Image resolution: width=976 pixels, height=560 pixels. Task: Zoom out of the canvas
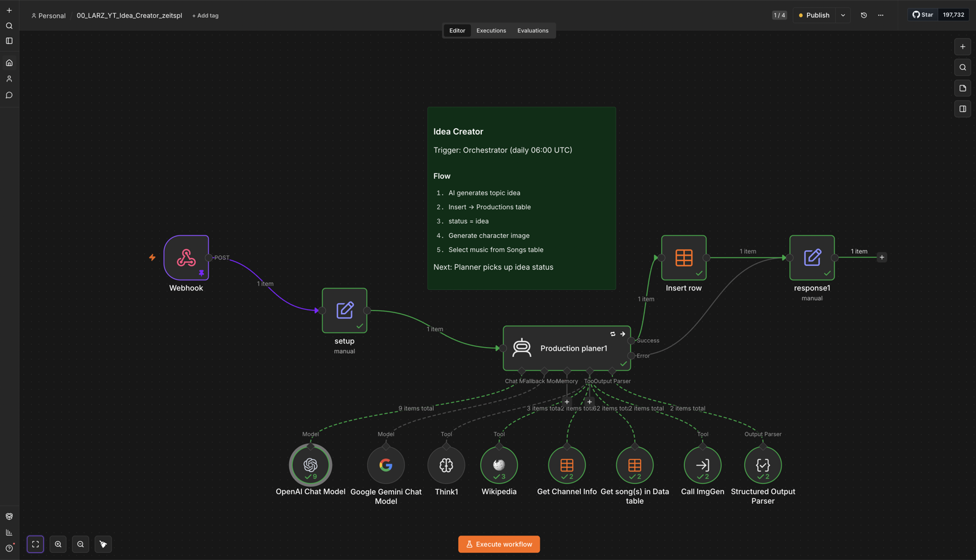pyautogui.click(x=81, y=544)
